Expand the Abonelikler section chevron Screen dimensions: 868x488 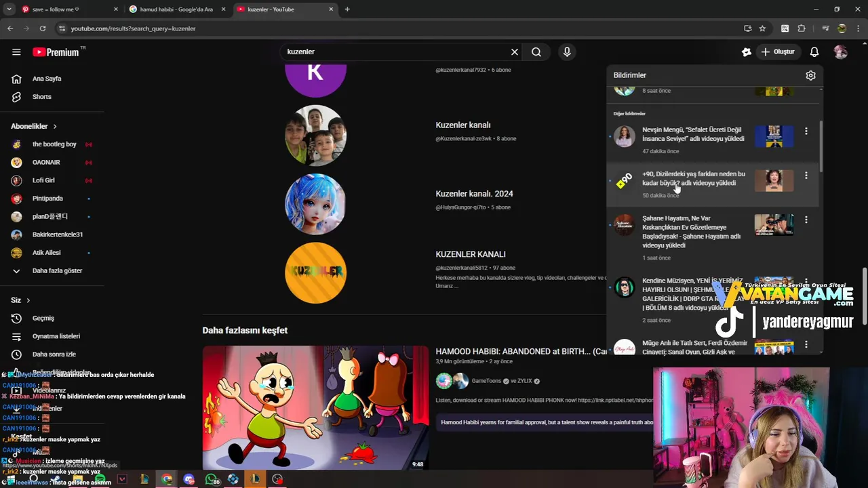[55, 126]
